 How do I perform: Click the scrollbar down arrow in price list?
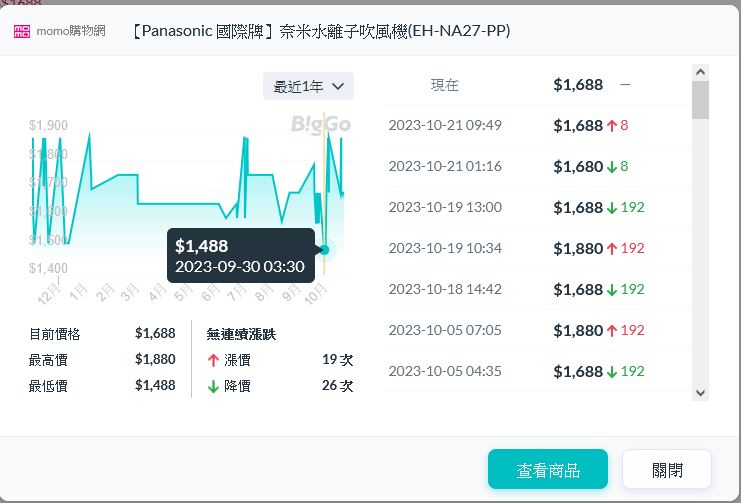700,393
